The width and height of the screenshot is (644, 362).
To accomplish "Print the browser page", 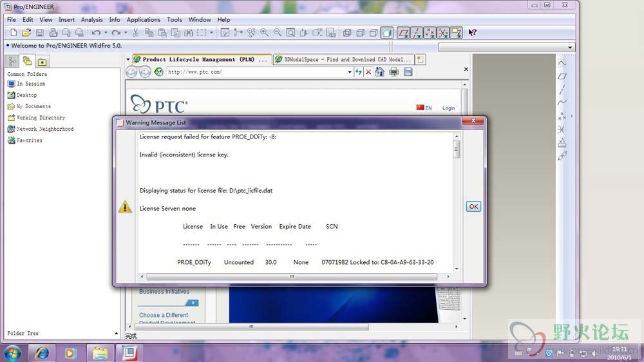I will coord(394,72).
